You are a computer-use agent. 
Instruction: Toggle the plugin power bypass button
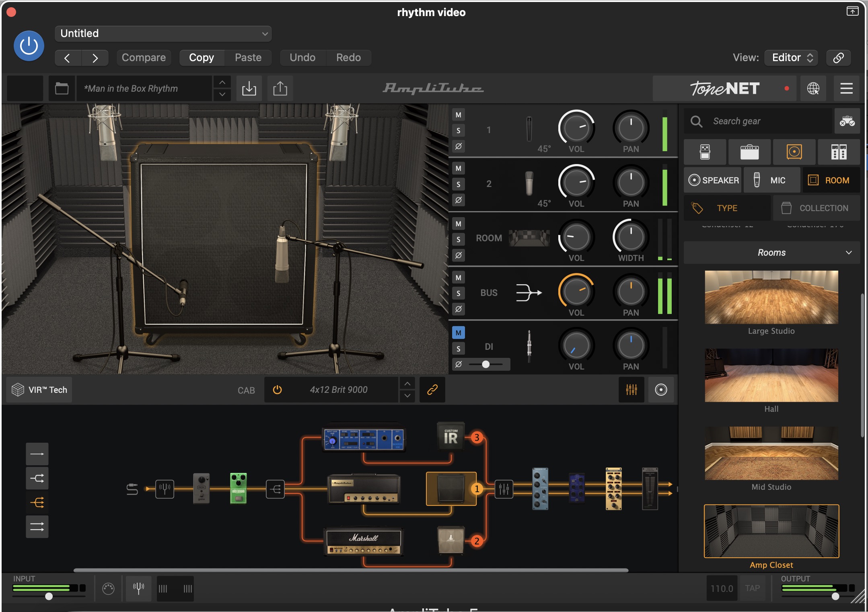tap(29, 46)
